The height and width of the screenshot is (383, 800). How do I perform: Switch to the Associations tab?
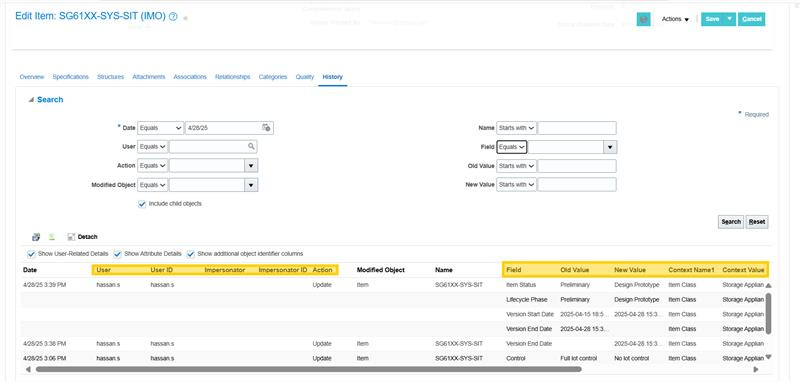190,77
